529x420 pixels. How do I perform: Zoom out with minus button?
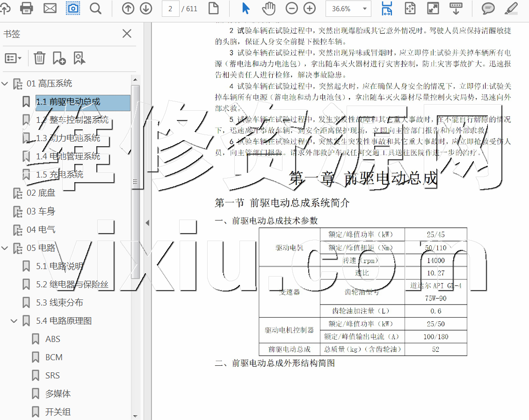pos(291,8)
